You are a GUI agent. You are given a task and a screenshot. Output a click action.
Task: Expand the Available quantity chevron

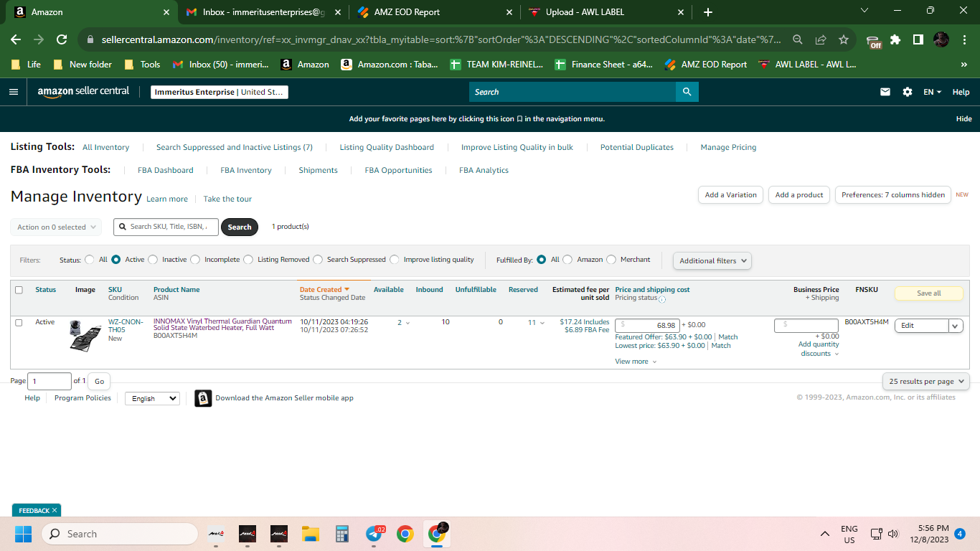pyautogui.click(x=407, y=323)
